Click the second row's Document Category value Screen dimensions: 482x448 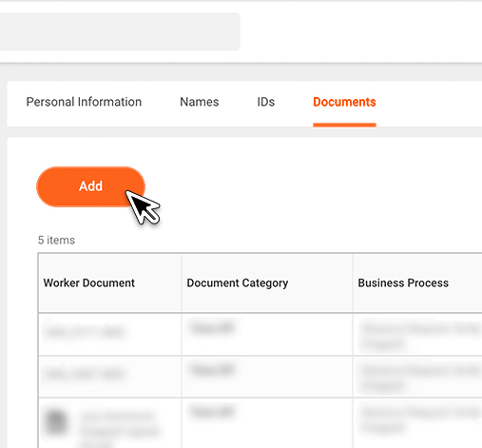212,370
